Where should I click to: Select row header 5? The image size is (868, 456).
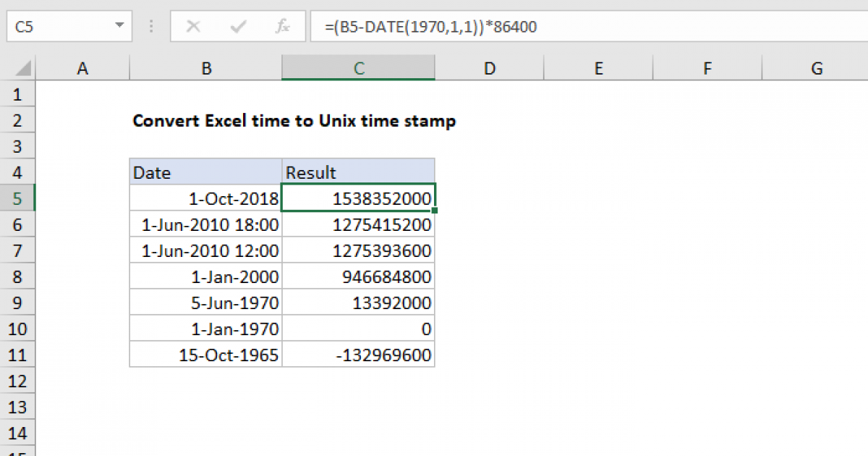[x=18, y=198]
